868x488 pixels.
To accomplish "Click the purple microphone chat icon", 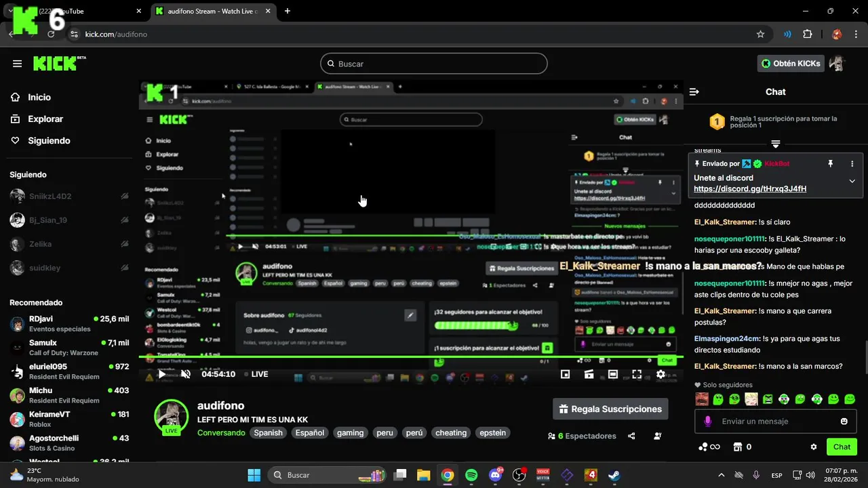I will point(708,422).
